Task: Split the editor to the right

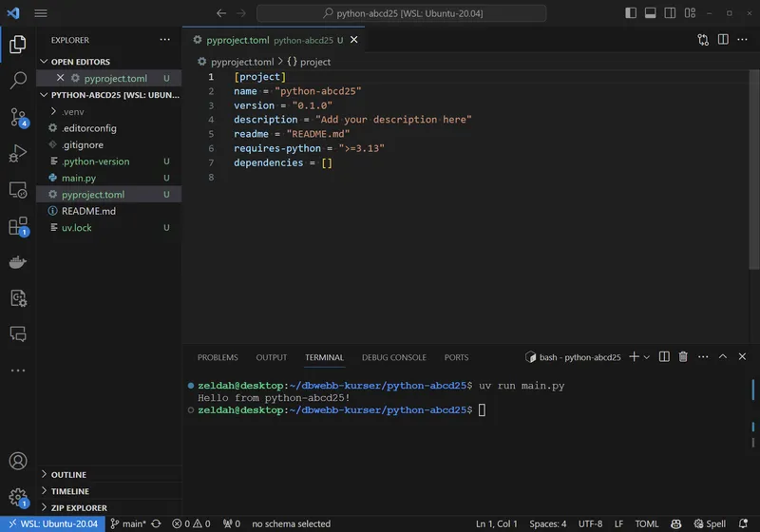Action: click(x=723, y=39)
